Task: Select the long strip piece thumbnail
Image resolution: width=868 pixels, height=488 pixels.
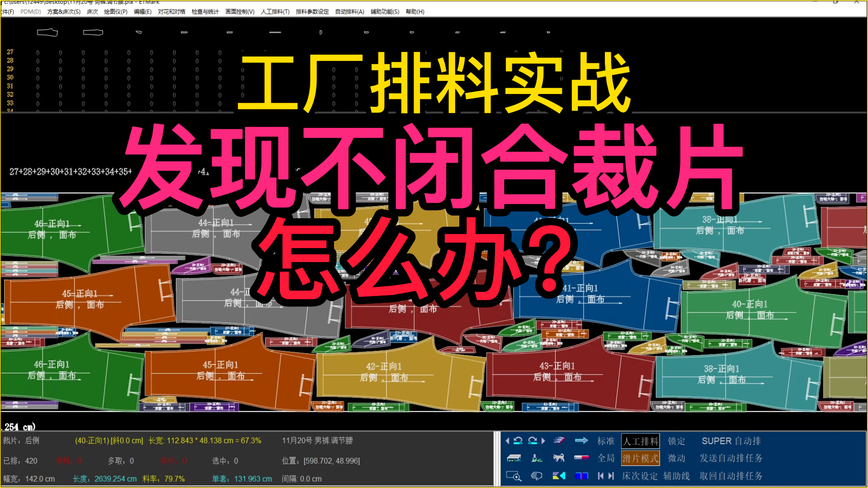Action: pos(275,32)
